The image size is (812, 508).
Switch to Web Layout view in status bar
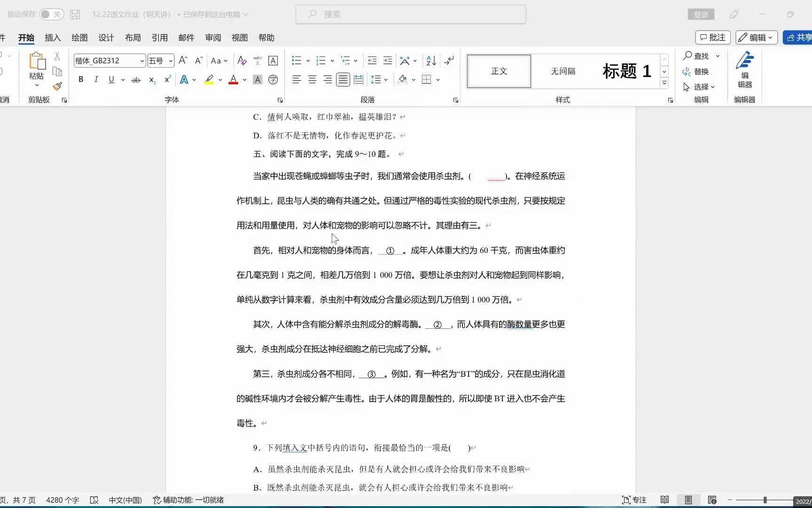[712, 500]
